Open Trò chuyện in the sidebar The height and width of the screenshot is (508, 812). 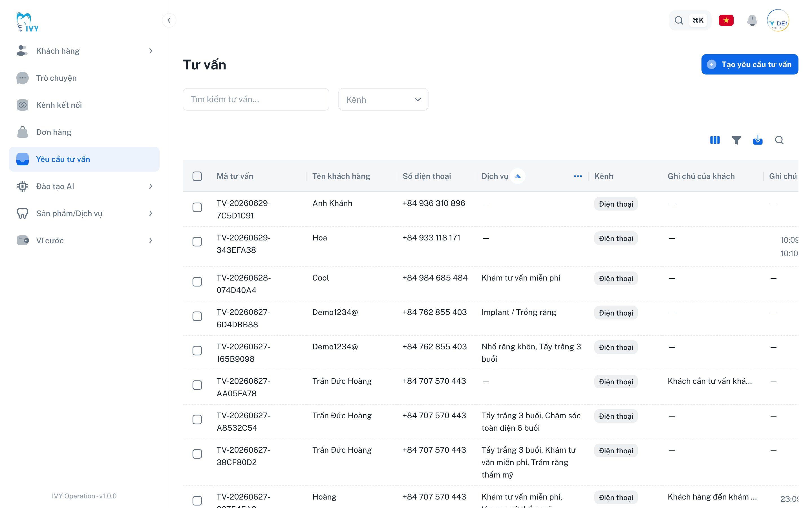click(x=84, y=78)
